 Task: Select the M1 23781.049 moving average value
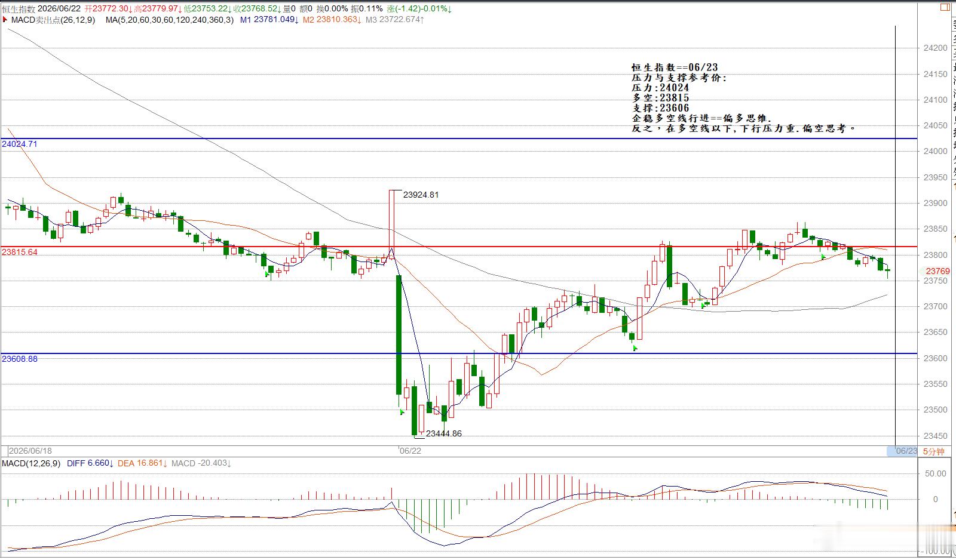[269, 20]
